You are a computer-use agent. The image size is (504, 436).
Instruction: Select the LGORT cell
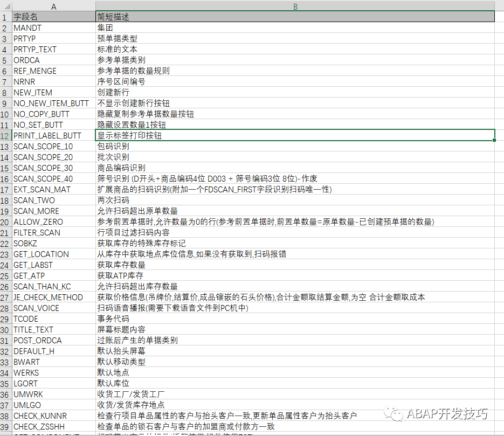pos(54,383)
